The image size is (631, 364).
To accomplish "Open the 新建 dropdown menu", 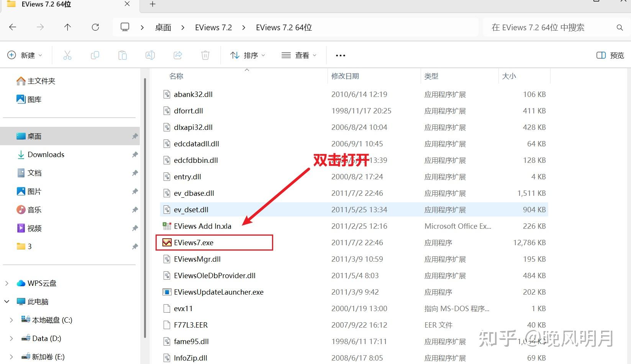I will coord(25,55).
